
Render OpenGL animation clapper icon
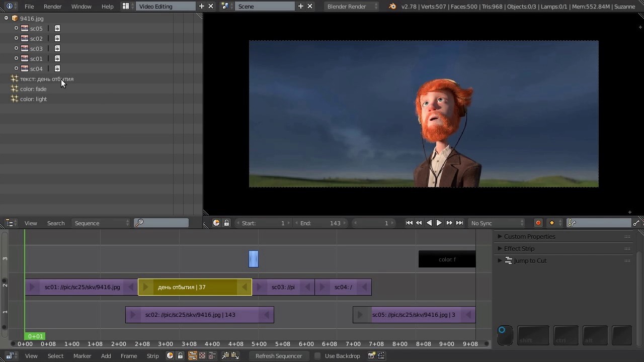coord(381,356)
